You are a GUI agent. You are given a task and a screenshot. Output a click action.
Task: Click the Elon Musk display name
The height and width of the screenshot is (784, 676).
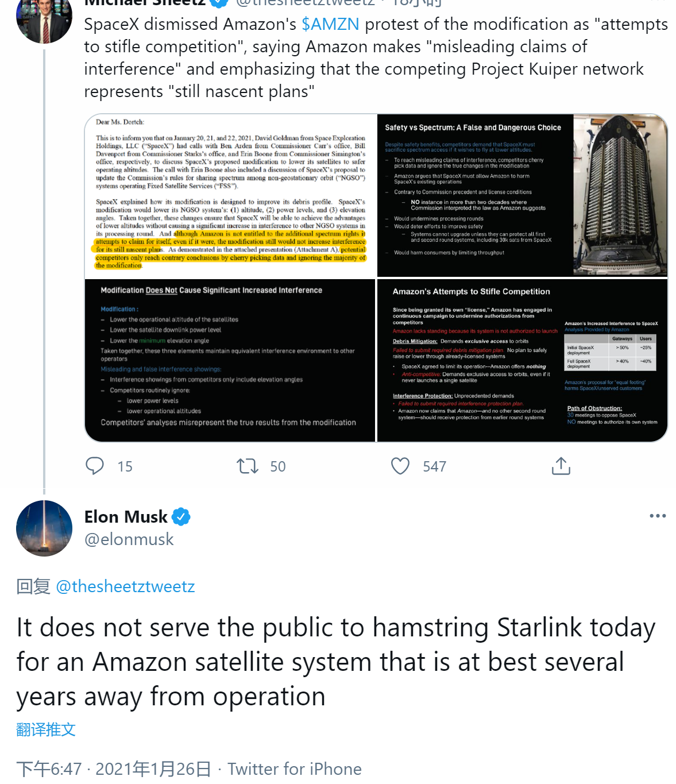tap(126, 517)
